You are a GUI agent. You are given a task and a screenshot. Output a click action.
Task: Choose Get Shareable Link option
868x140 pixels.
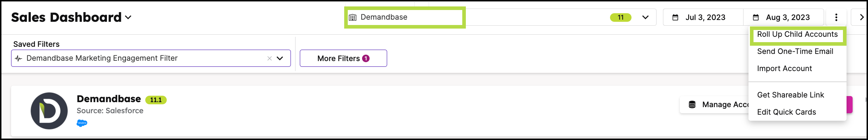[790, 95]
